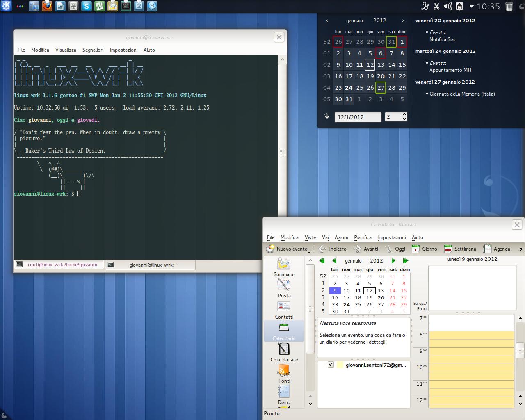Open the network connection tray icon
This screenshot has height=420, width=525.
459,6
